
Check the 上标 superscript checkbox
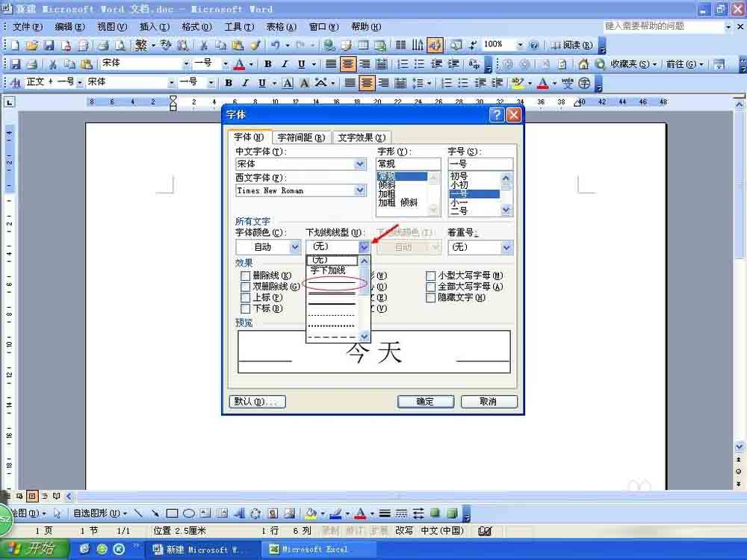point(245,298)
